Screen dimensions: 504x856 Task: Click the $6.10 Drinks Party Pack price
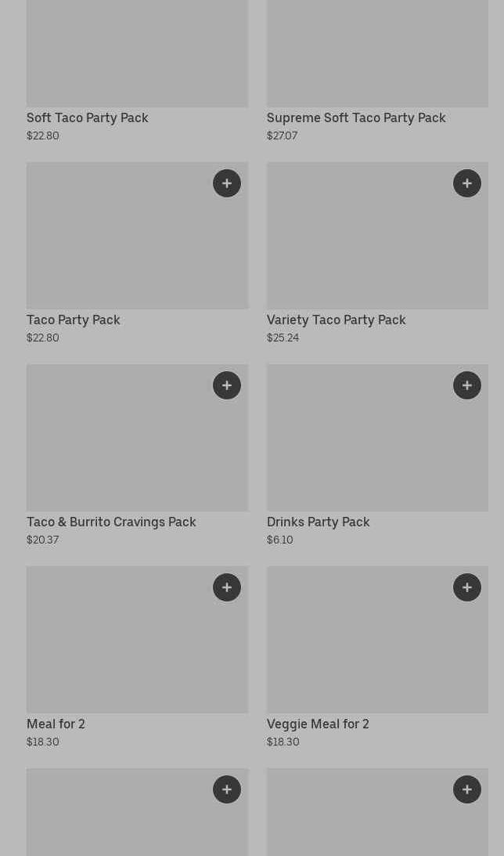(x=280, y=540)
